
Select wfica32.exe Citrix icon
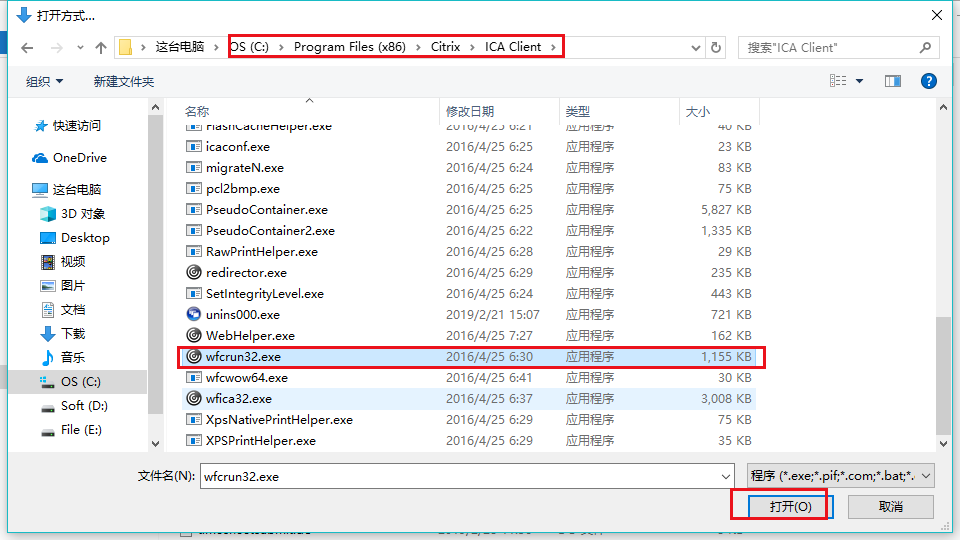click(193, 399)
